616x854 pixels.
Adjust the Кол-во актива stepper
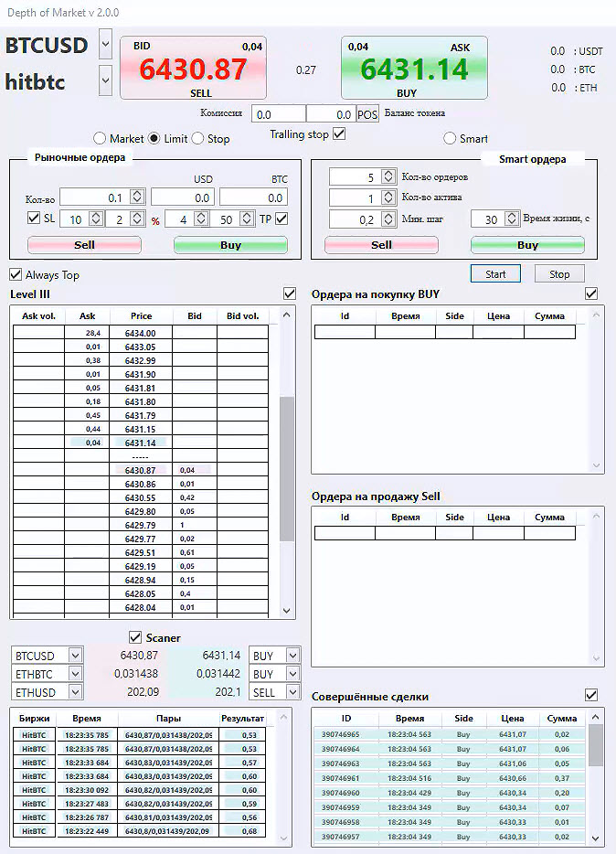point(388,197)
